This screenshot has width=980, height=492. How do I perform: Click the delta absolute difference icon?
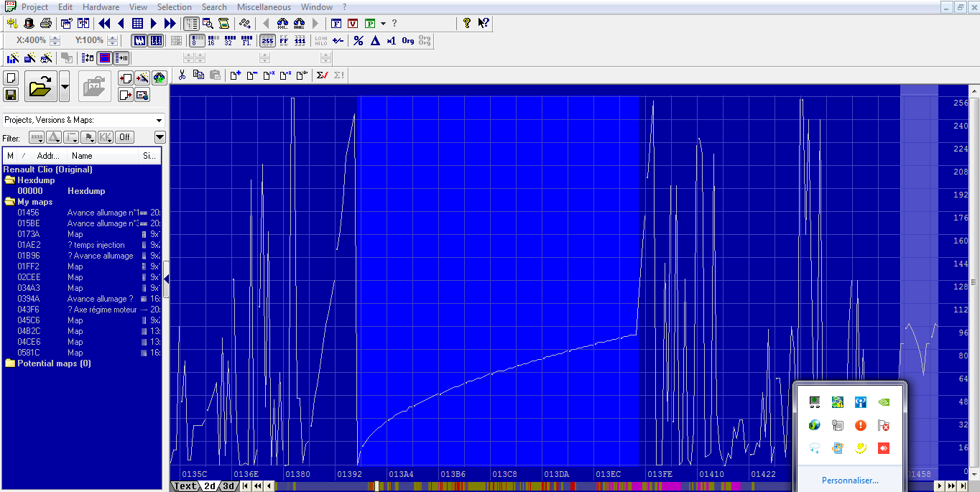coord(375,40)
